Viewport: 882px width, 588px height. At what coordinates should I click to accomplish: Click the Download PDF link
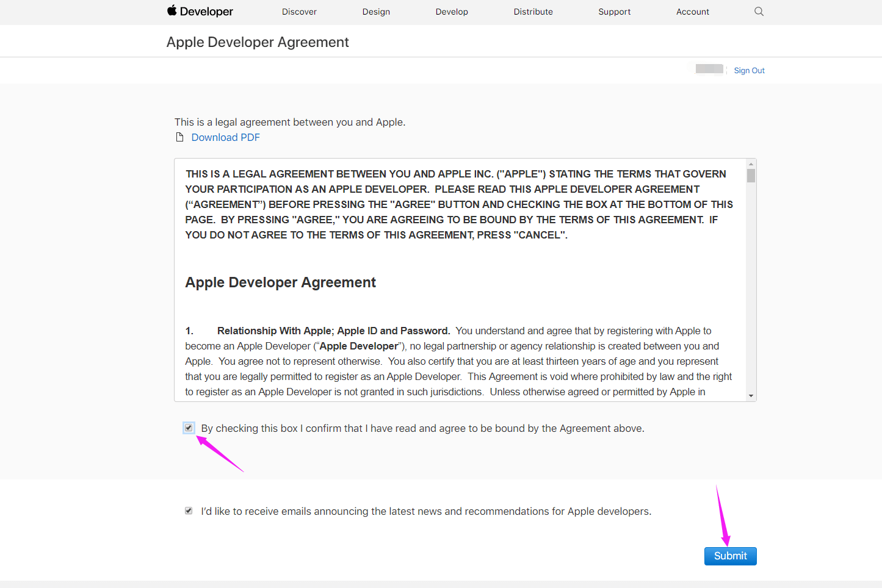pyautogui.click(x=225, y=137)
